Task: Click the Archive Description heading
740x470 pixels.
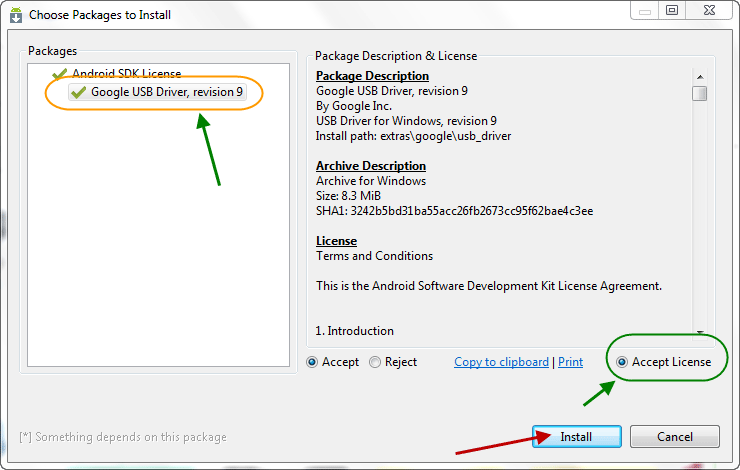Action: (x=371, y=166)
